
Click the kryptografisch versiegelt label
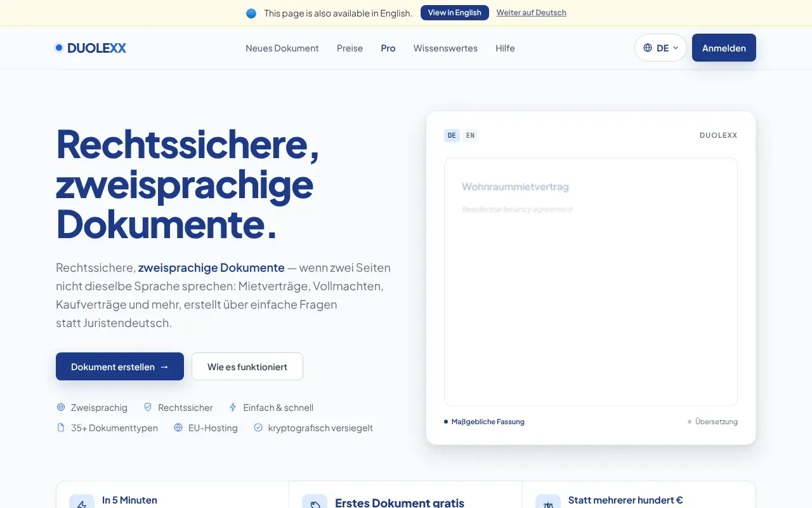[320, 428]
